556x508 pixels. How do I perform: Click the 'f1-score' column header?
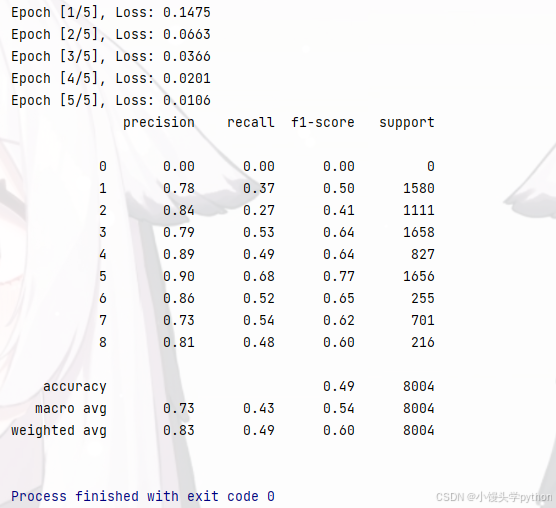coord(323,123)
